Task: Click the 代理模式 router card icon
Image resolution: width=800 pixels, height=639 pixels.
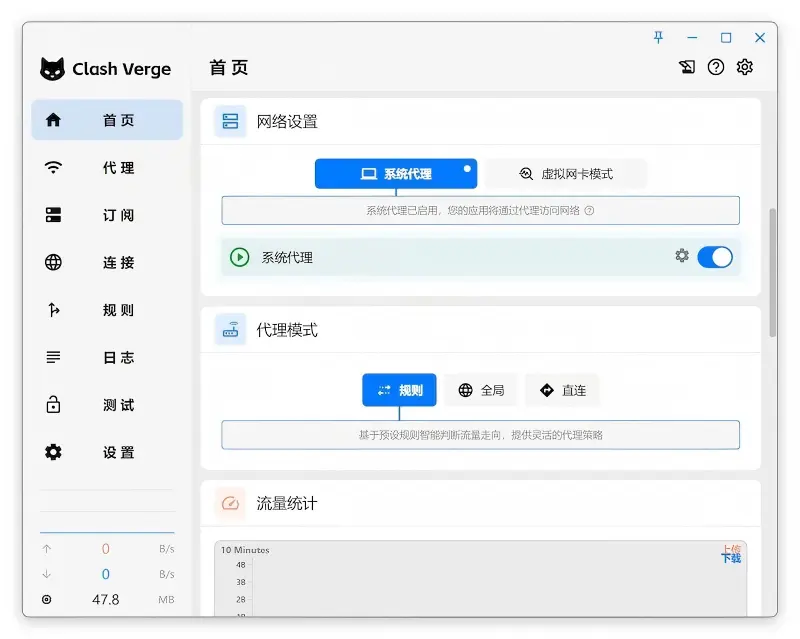Action: 230,330
